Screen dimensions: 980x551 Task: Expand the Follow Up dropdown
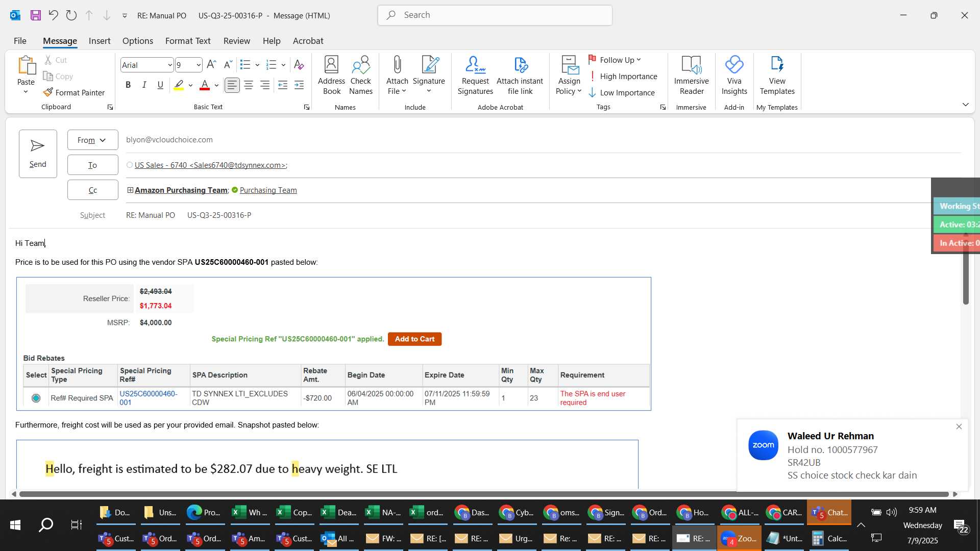pyautogui.click(x=615, y=60)
